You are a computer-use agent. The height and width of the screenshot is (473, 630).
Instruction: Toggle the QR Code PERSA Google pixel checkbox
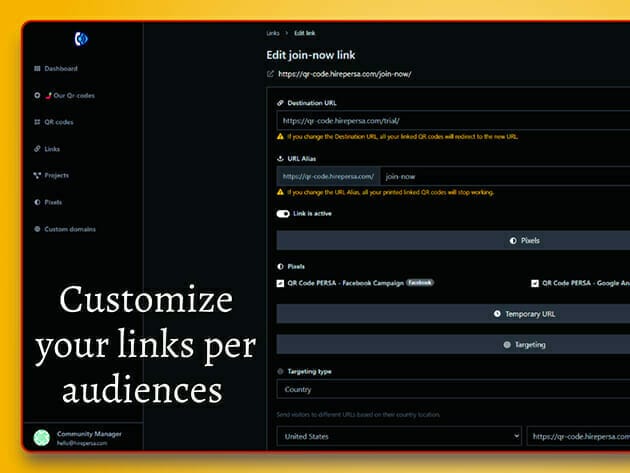535,283
